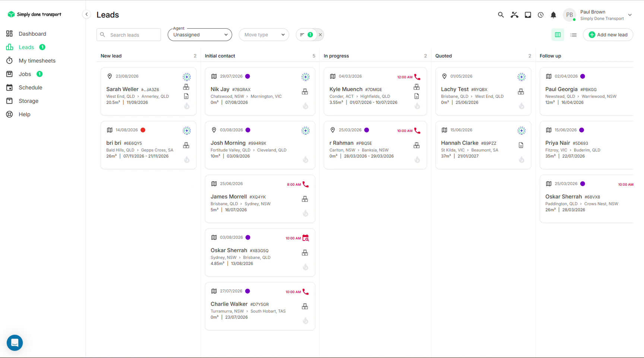644x358 pixels.
Task: Open the Paul Georgia lead card name
Action: (561, 89)
